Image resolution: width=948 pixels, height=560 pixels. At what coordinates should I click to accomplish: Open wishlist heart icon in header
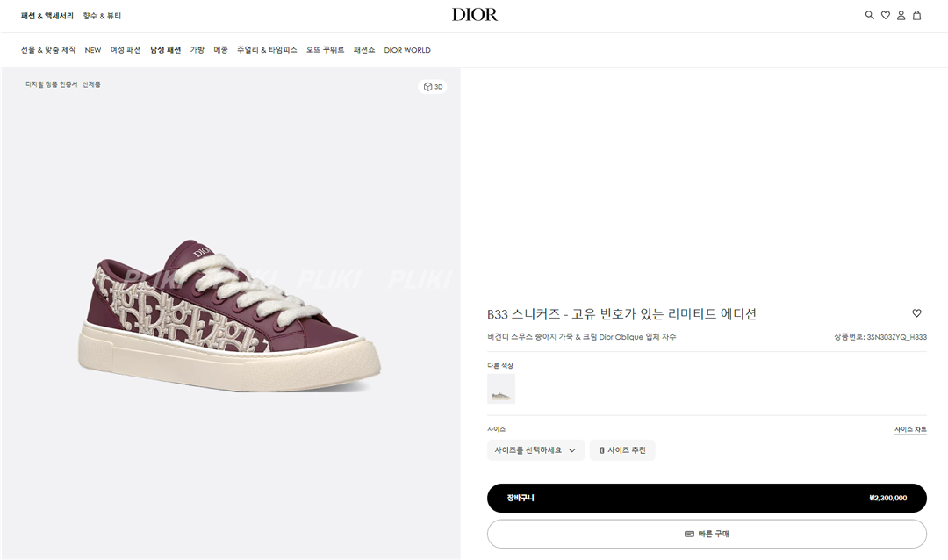coord(885,15)
